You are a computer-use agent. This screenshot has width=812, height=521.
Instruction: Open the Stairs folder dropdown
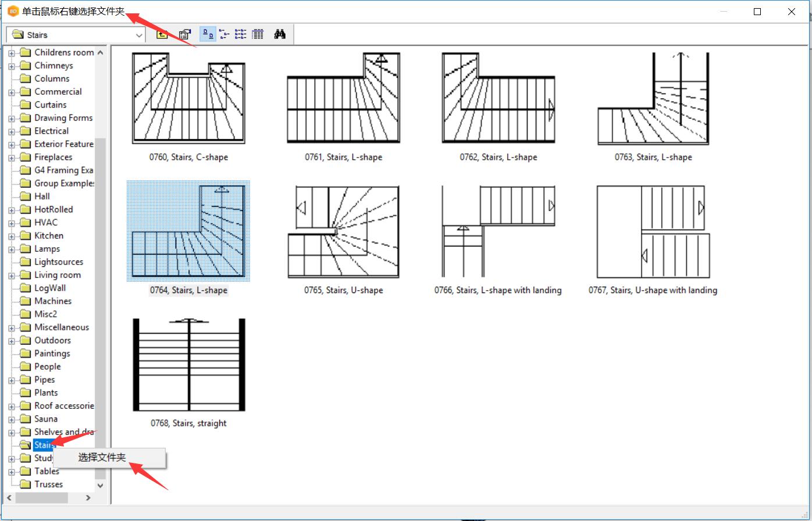click(139, 35)
